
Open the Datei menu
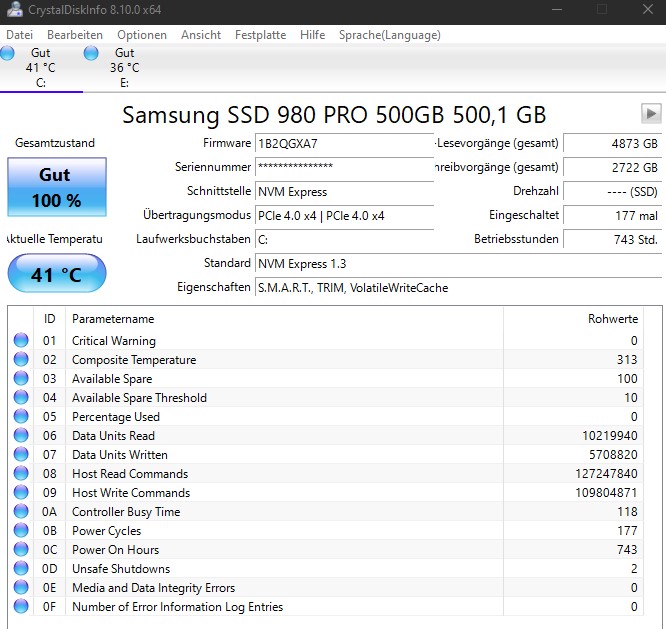click(x=20, y=35)
